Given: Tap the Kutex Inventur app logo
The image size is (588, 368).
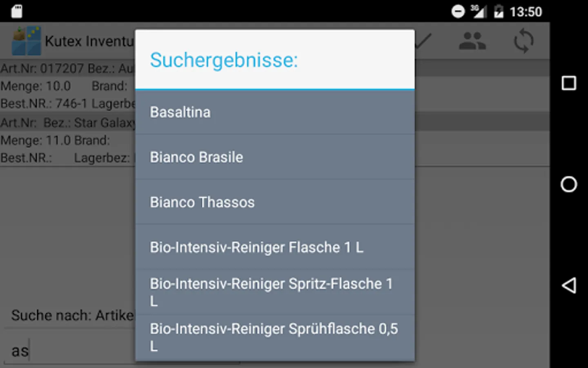Looking at the screenshot, I should pyautogui.click(x=27, y=41).
